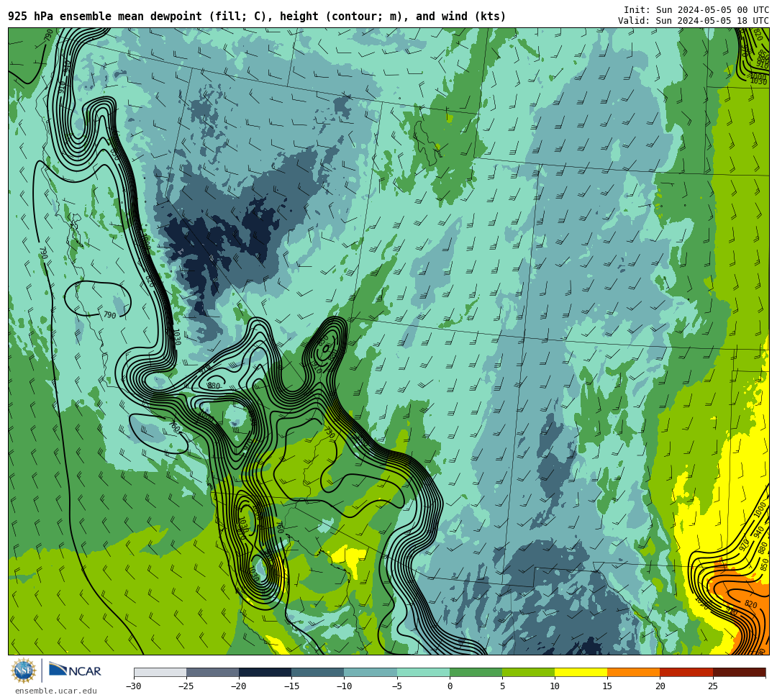Viewport: 777px width, 700px height.
Task: Click the 'Init: Sun 2024-05-05 00 UTC' text
Action: [x=696, y=10]
